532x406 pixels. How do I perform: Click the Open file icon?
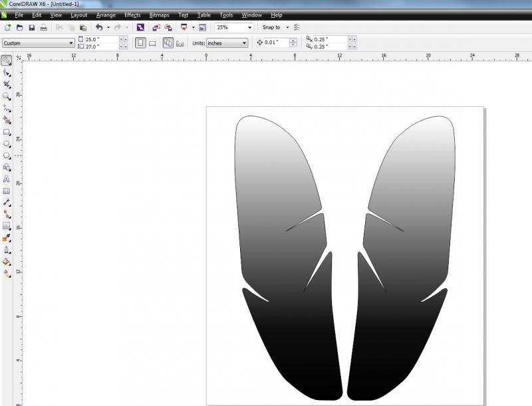(x=20, y=27)
